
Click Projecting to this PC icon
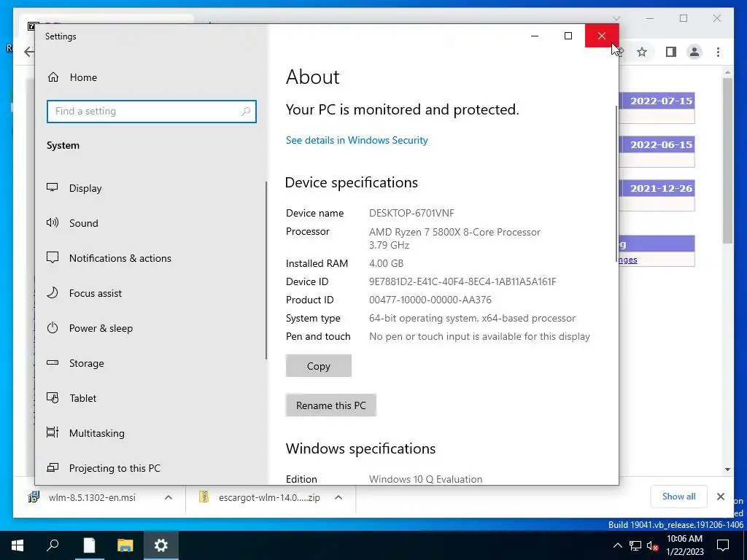pos(53,467)
